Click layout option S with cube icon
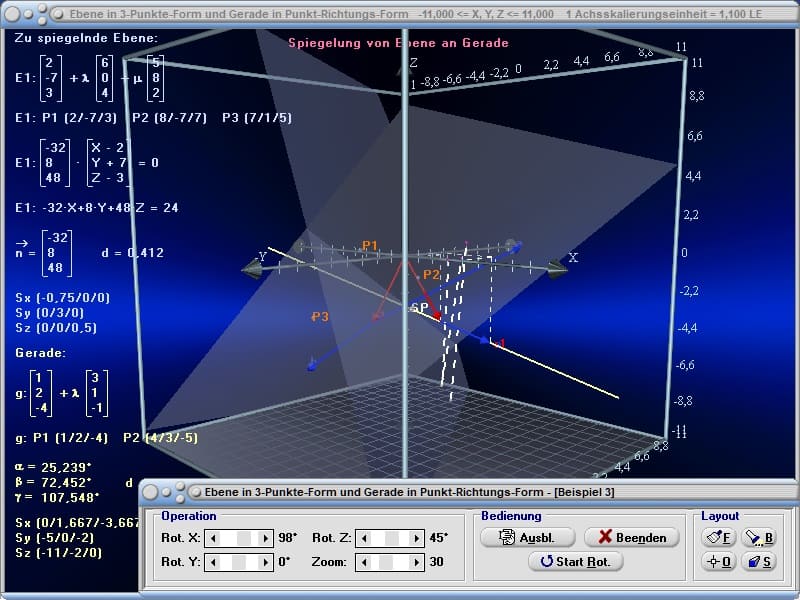This screenshot has width=800, height=600. point(759,561)
